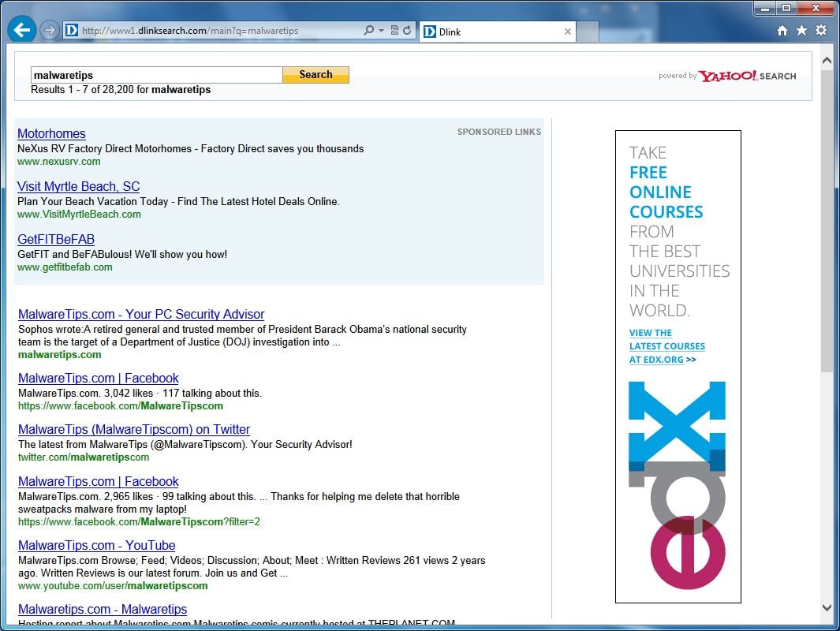
Task: Click www.VisitMyrtleBeach.com URL
Action: click(80, 215)
